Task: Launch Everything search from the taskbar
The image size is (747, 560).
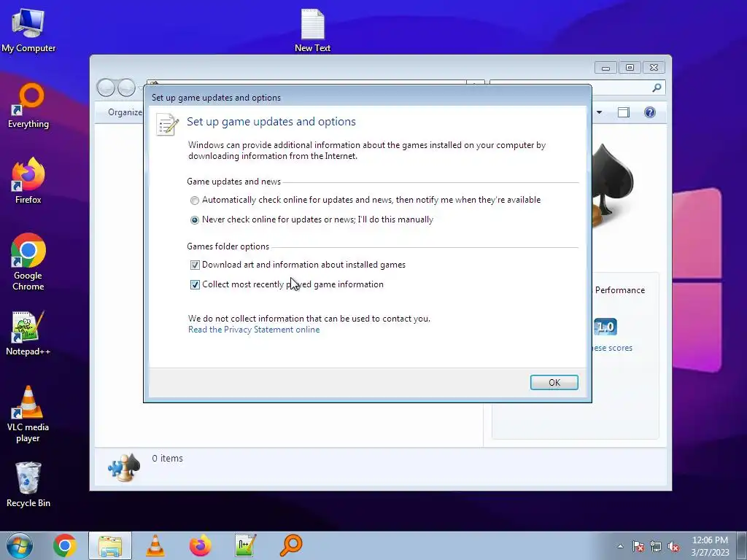Action: (x=291, y=545)
